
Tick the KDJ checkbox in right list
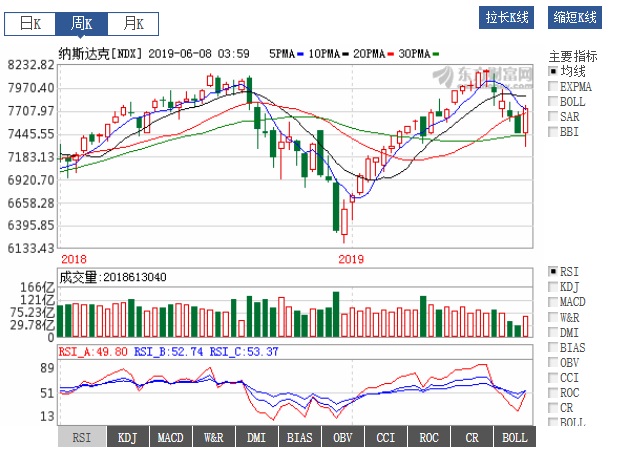pos(553,287)
